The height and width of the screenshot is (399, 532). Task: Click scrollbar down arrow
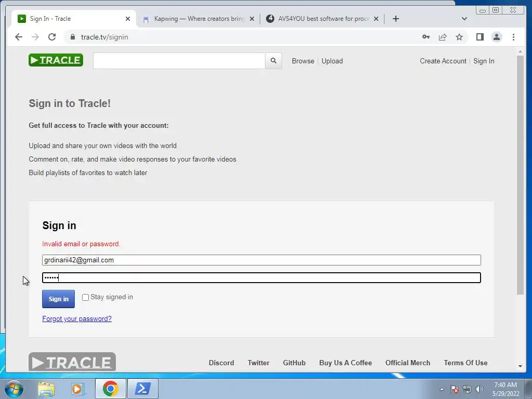pos(520,366)
